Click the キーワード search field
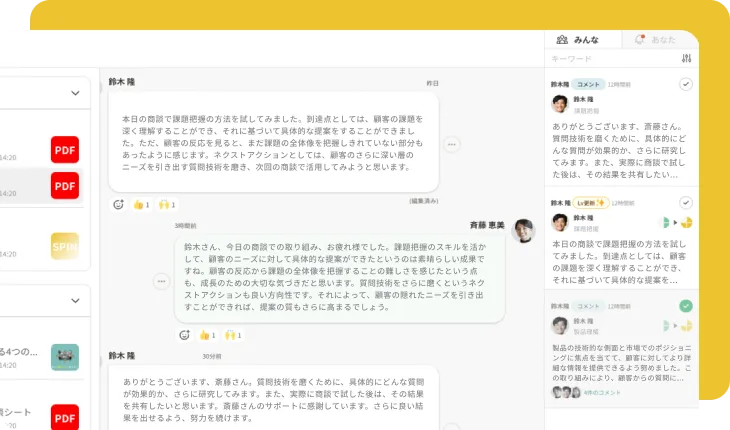The width and height of the screenshot is (730, 430). [x=610, y=59]
